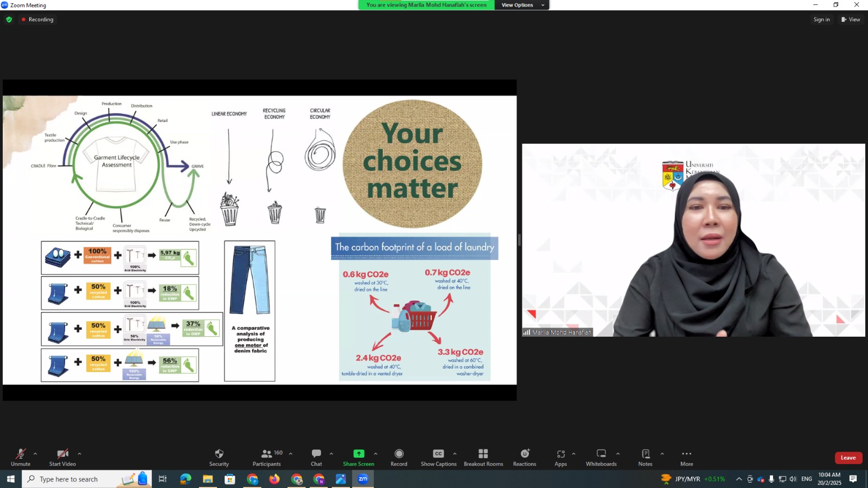
Task: Open the Security shield icon
Action: [x=219, y=454]
